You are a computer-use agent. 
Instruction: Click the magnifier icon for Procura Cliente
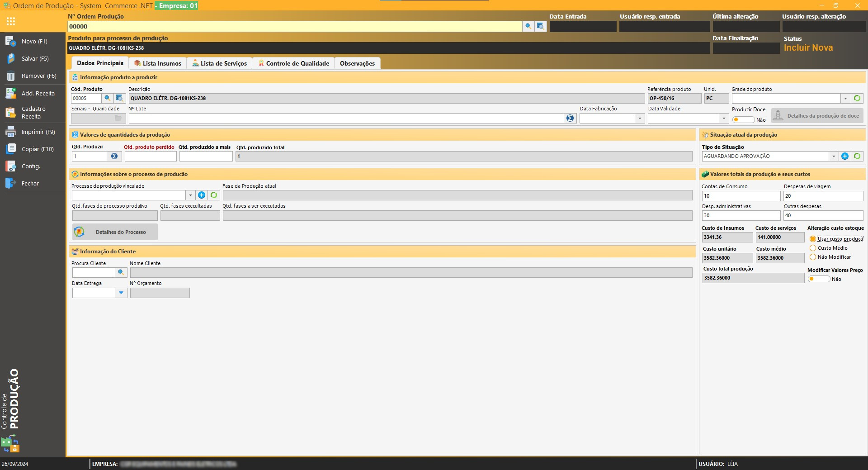point(121,272)
